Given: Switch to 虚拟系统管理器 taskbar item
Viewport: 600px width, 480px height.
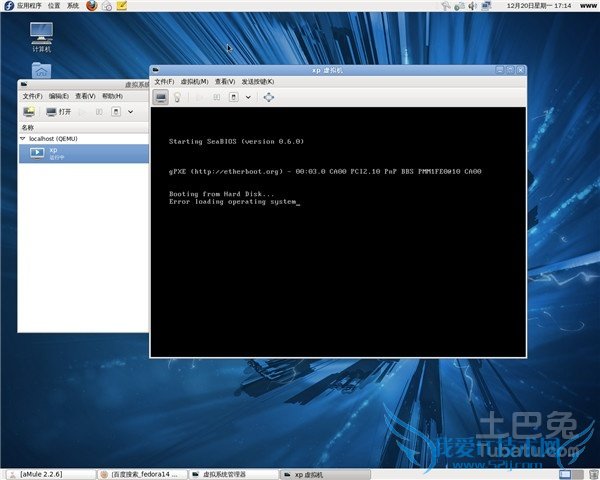Looking at the screenshot, I should [x=234, y=474].
